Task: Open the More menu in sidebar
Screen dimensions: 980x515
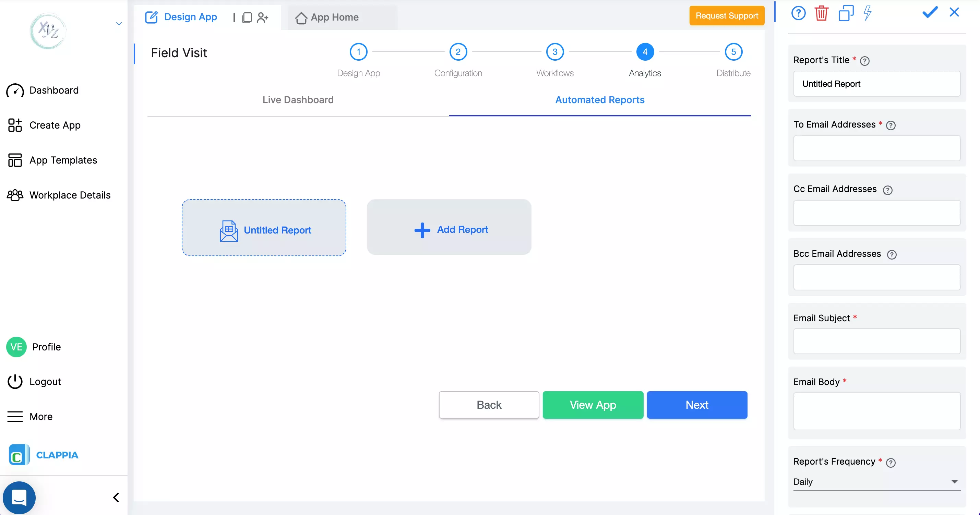Action: point(30,417)
